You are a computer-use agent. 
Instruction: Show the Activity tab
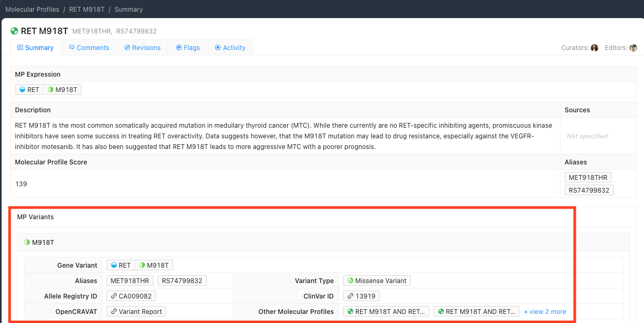[x=230, y=47]
